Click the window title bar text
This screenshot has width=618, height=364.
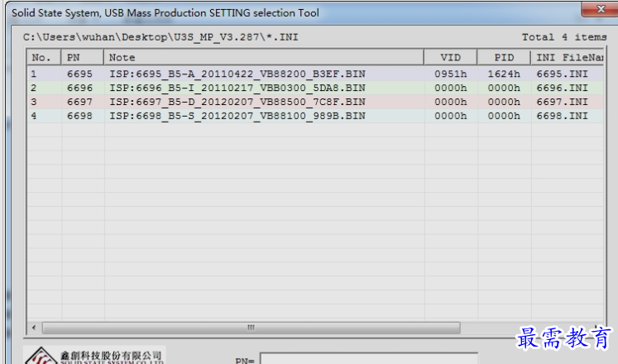click(x=165, y=13)
